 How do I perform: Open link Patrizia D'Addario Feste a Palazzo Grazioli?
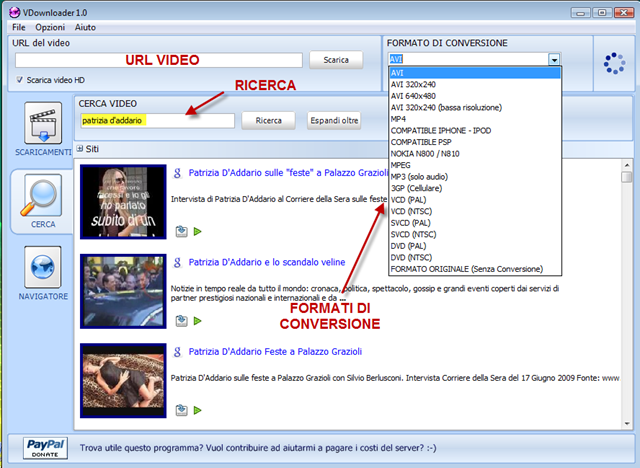click(275, 352)
